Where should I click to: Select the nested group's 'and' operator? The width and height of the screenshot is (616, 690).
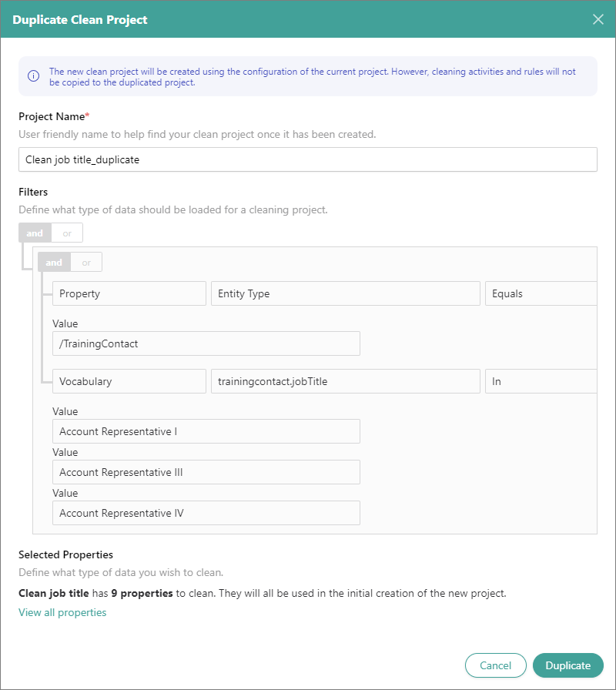[54, 263]
